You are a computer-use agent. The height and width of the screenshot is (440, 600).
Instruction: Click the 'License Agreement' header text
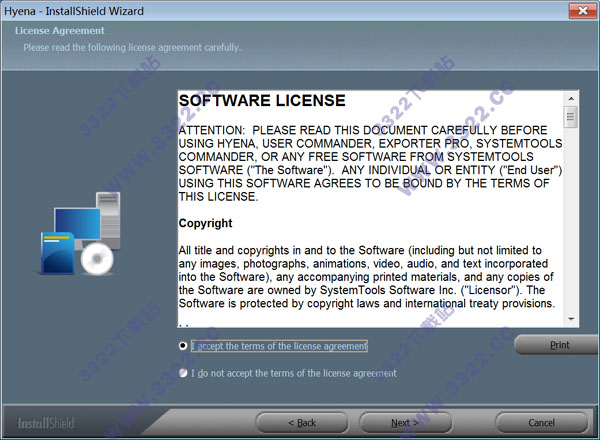click(56, 32)
